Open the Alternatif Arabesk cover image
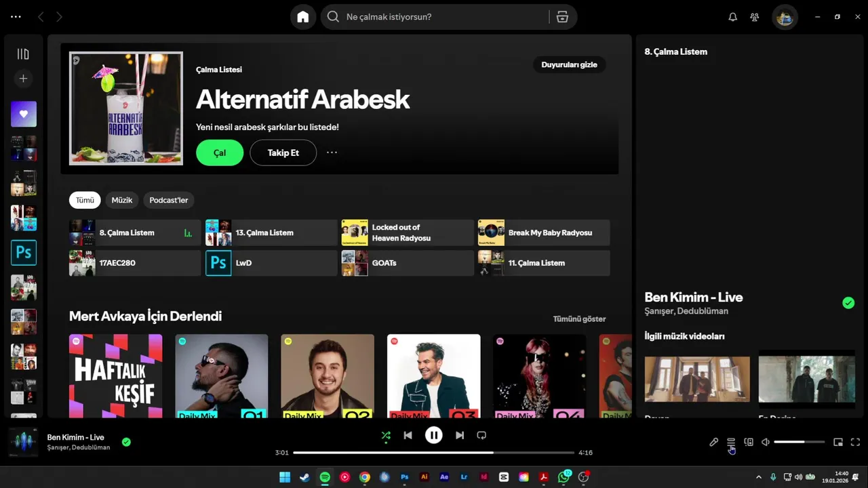Image resolution: width=868 pixels, height=488 pixels. (x=126, y=108)
